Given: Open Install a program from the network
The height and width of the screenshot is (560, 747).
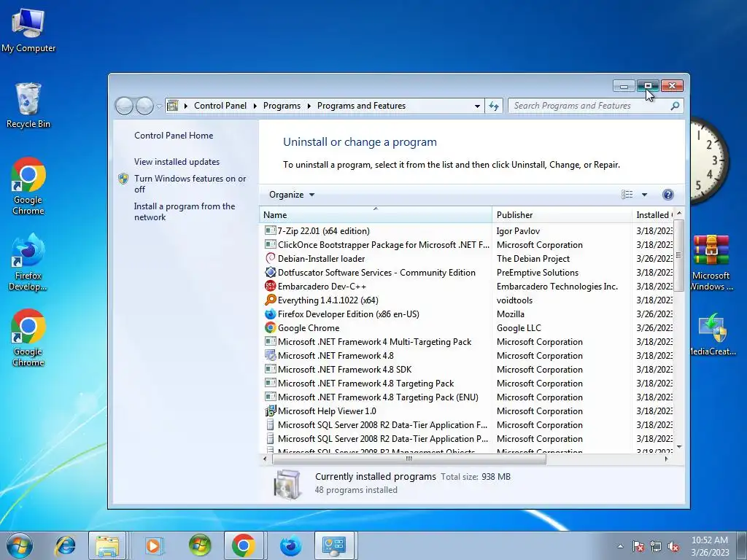Looking at the screenshot, I should 185,211.
